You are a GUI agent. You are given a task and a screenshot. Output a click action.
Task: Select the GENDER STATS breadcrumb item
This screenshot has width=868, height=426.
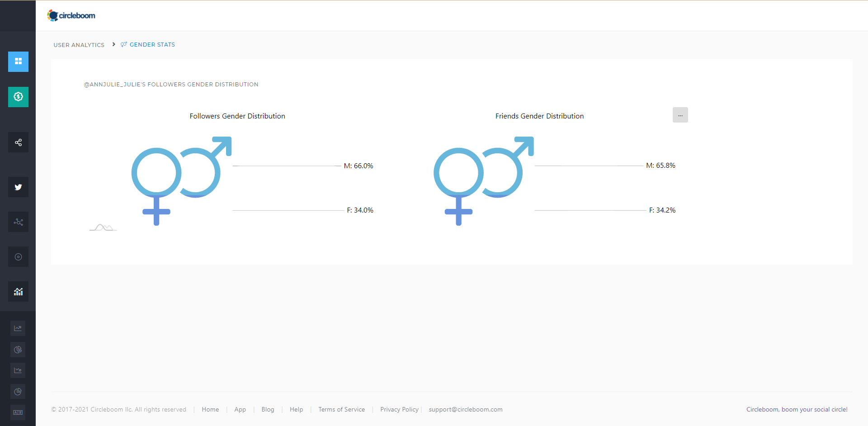[152, 44]
